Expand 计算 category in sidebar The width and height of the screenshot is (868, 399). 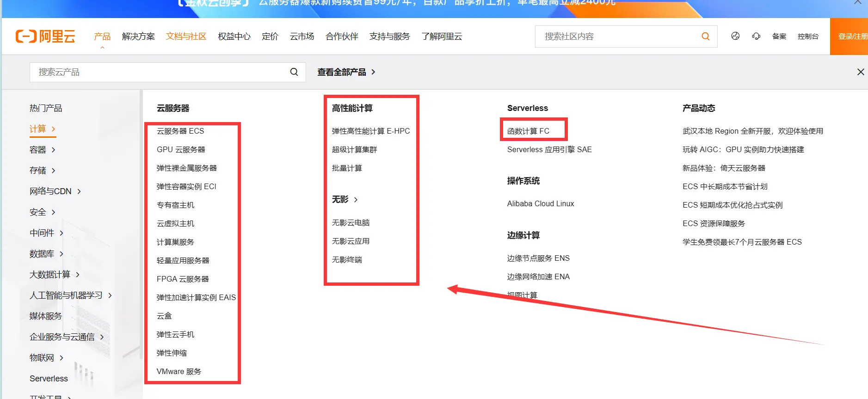coord(42,129)
